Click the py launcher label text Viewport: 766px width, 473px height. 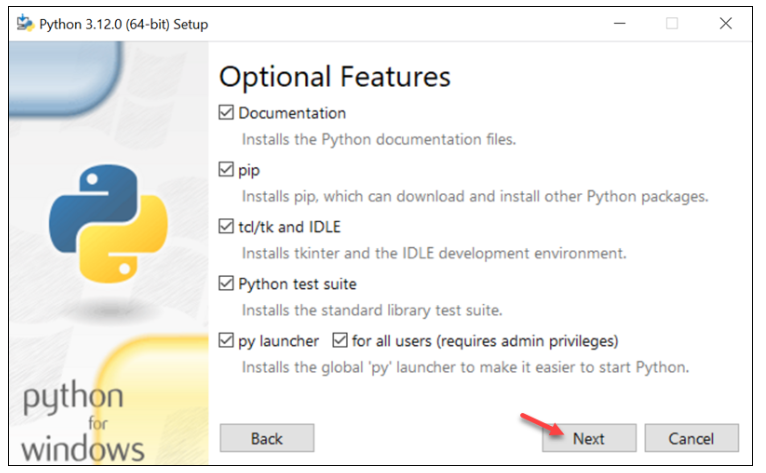(x=278, y=341)
